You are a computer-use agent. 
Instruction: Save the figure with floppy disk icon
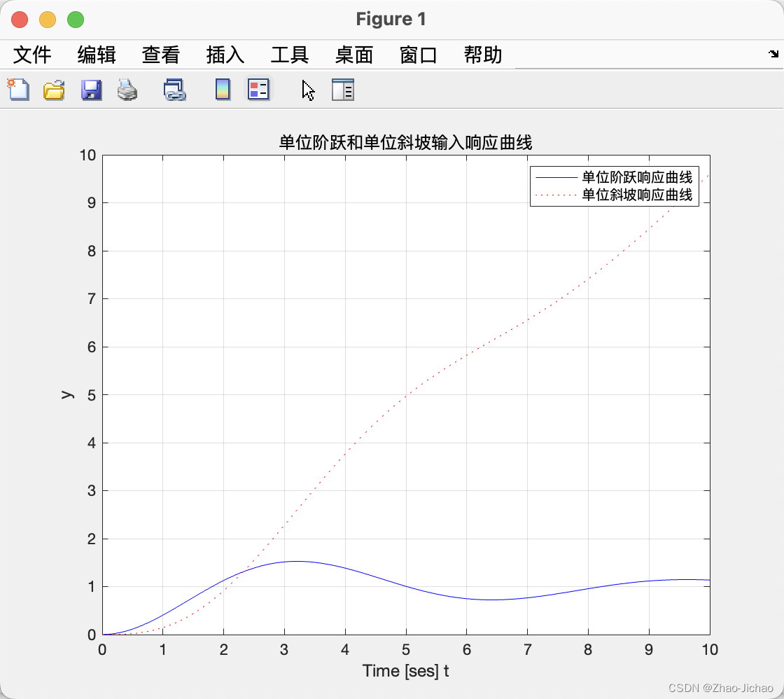(x=92, y=90)
